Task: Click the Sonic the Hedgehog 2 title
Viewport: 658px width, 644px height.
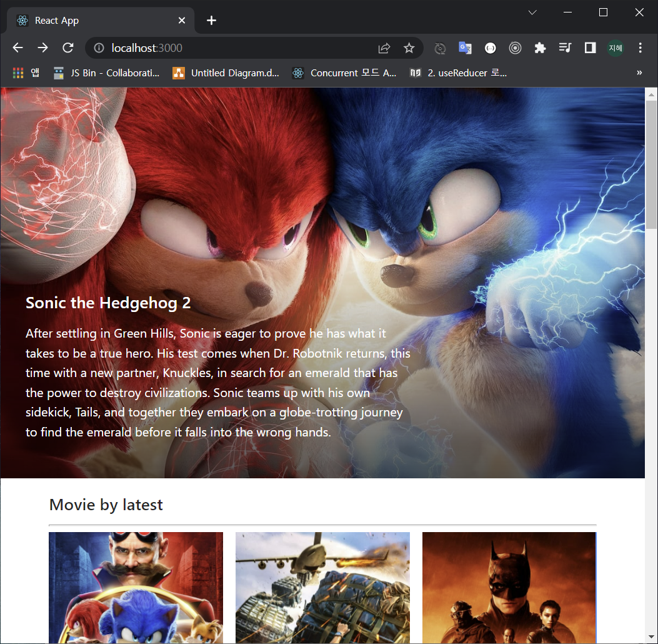Action: 108,303
